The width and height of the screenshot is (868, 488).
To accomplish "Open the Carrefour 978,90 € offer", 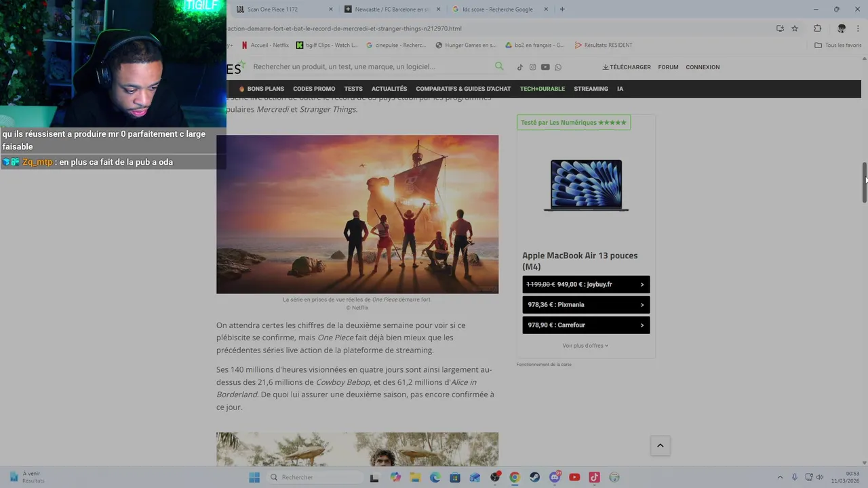I will click(586, 325).
